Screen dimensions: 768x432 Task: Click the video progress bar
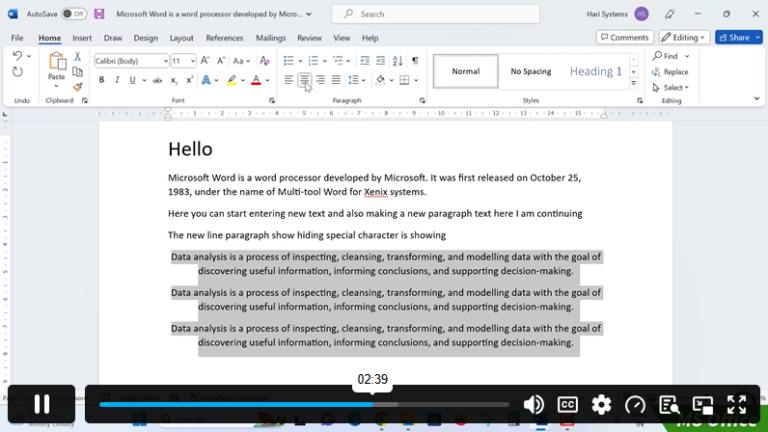point(304,405)
